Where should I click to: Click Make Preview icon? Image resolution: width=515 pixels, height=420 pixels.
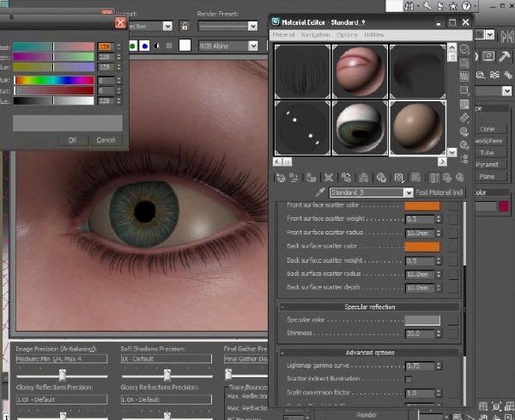point(464,118)
